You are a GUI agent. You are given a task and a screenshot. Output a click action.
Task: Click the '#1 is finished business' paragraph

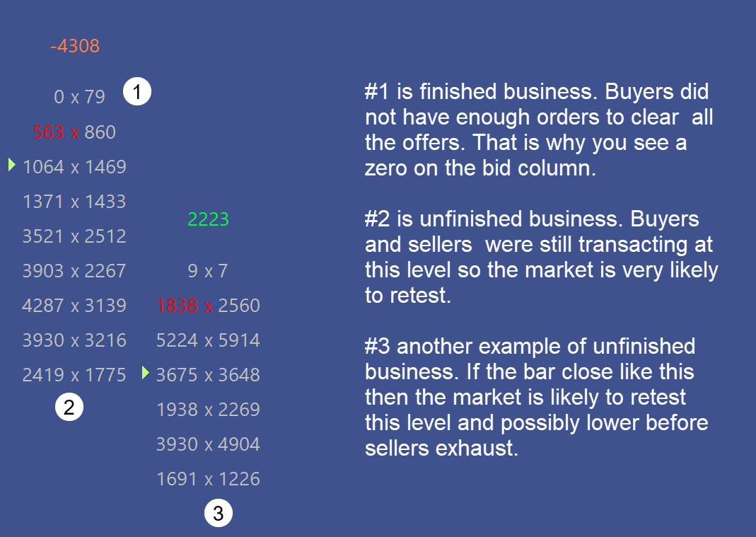click(x=539, y=129)
